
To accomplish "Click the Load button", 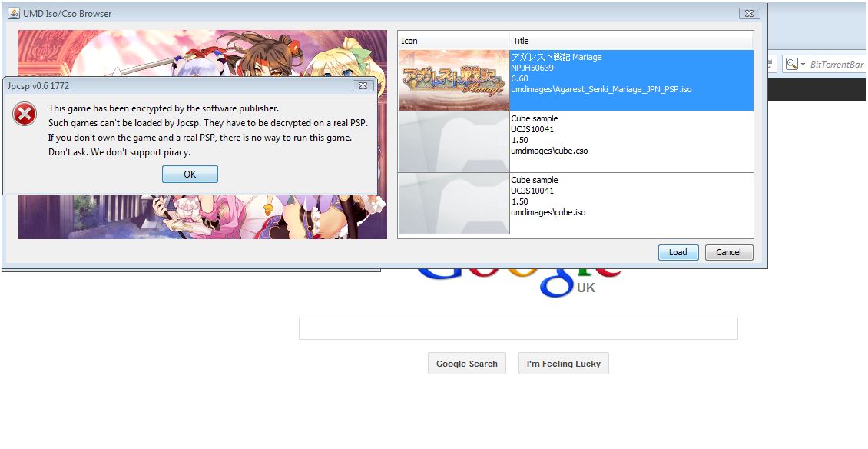I will tap(678, 252).
